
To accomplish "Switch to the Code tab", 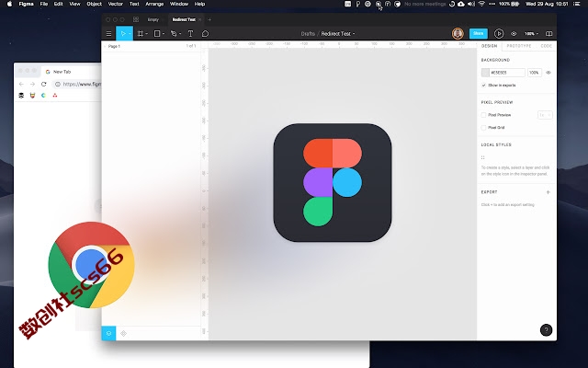I will click(x=546, y=46).
